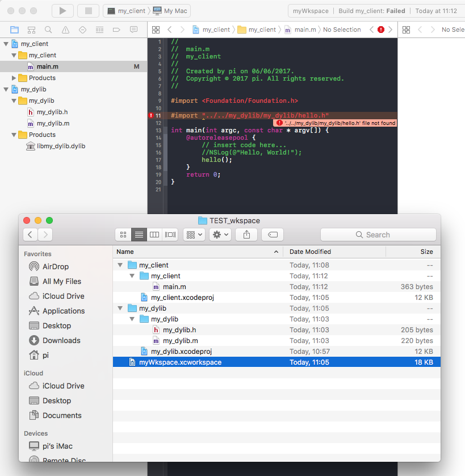465x476 pixels.
Task: Jump to previous issue arrow
Action: pos(371,30)
